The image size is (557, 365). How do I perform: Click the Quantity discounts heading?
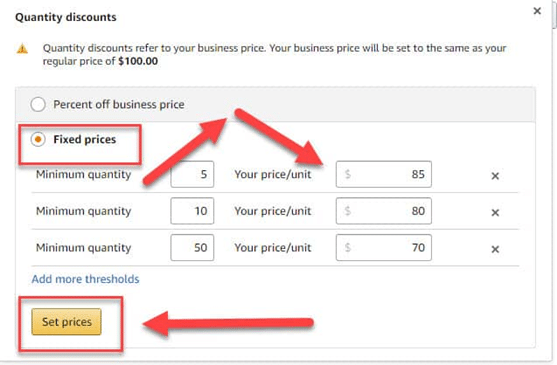coord(66,17)
